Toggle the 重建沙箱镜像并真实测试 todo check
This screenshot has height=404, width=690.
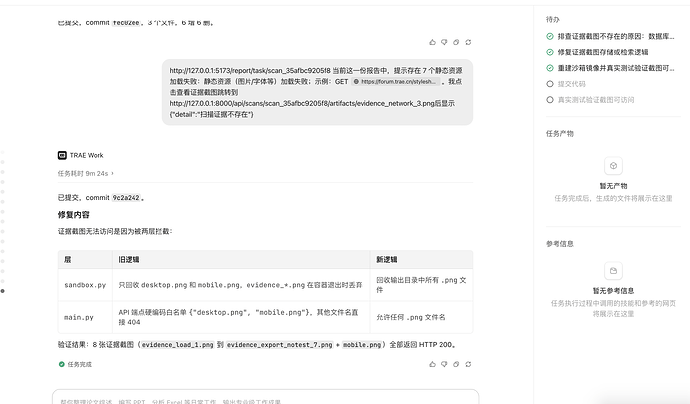(x=550, y=68)
